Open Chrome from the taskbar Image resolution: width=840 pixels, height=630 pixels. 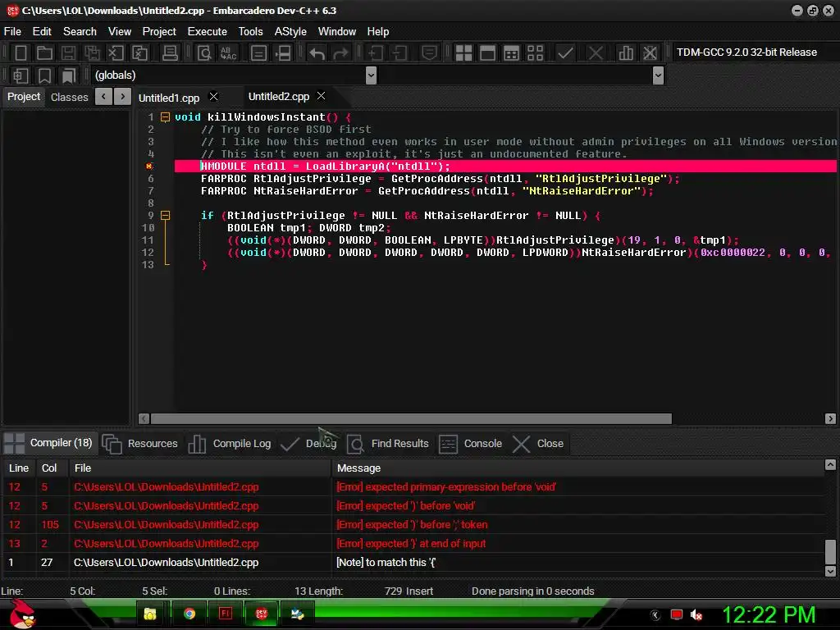189,614
